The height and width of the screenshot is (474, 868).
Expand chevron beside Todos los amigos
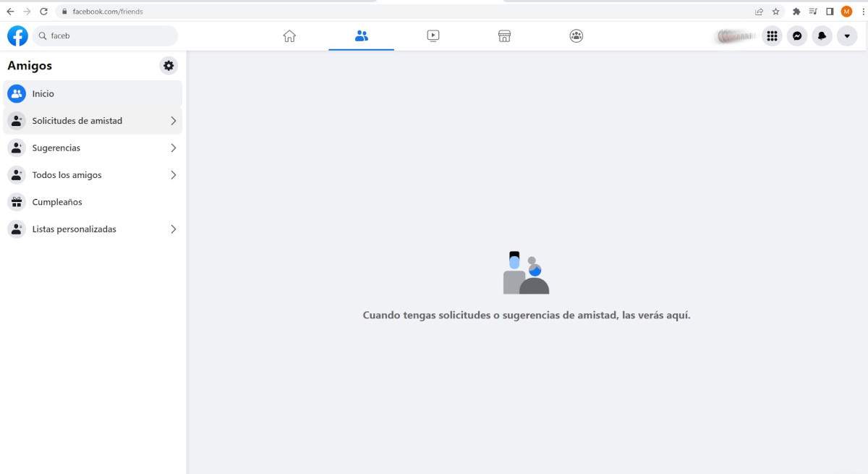point(173,175)
